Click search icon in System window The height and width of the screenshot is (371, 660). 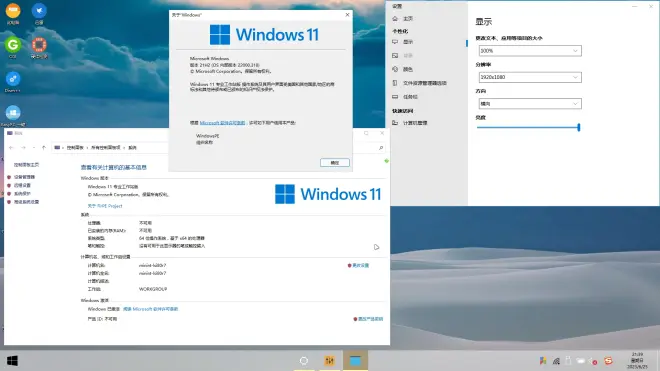coord(381,148)
